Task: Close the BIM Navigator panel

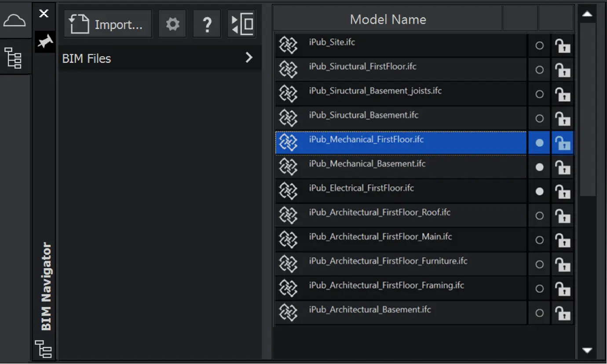Action: point(44,14)
